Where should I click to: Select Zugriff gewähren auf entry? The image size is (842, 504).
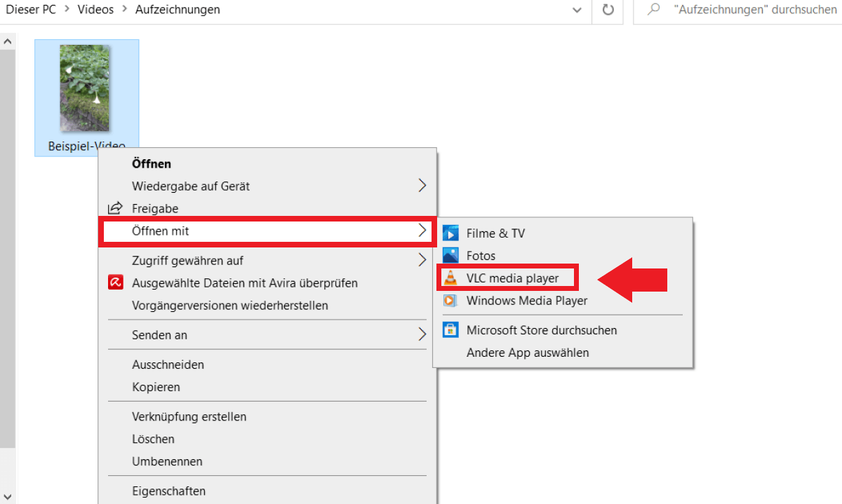tap(267, 261)
